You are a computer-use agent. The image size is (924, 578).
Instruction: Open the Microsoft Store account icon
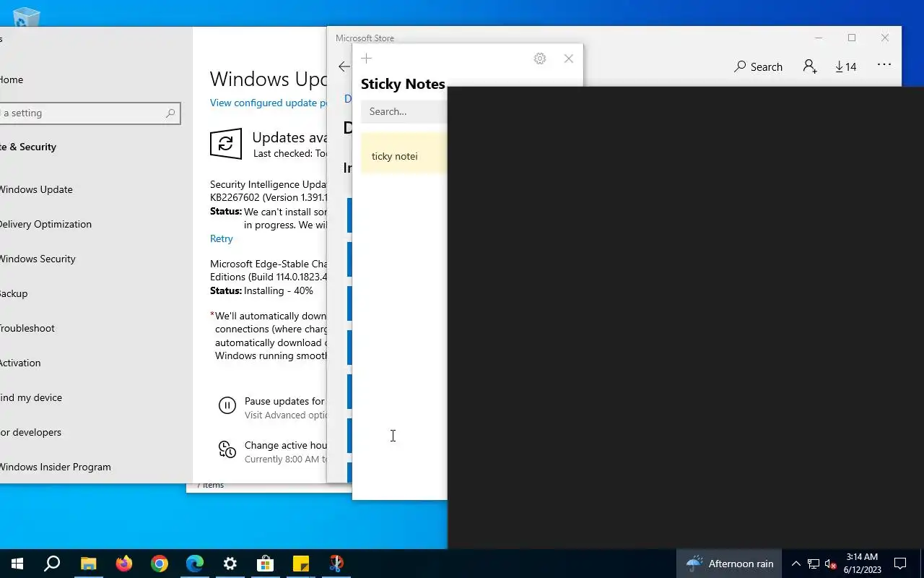810,66
